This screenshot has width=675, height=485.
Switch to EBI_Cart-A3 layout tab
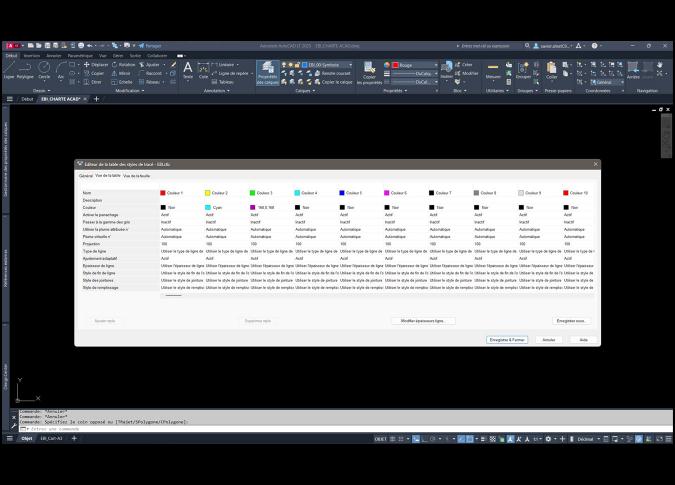(x=51, y=439)
